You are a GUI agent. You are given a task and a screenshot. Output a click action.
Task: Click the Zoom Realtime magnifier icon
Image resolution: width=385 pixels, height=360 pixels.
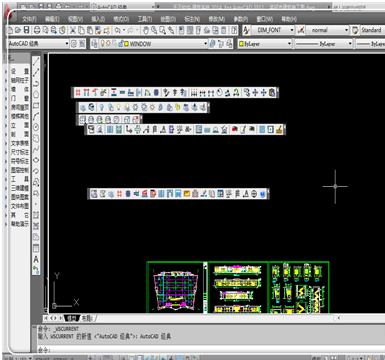[154, 30]
